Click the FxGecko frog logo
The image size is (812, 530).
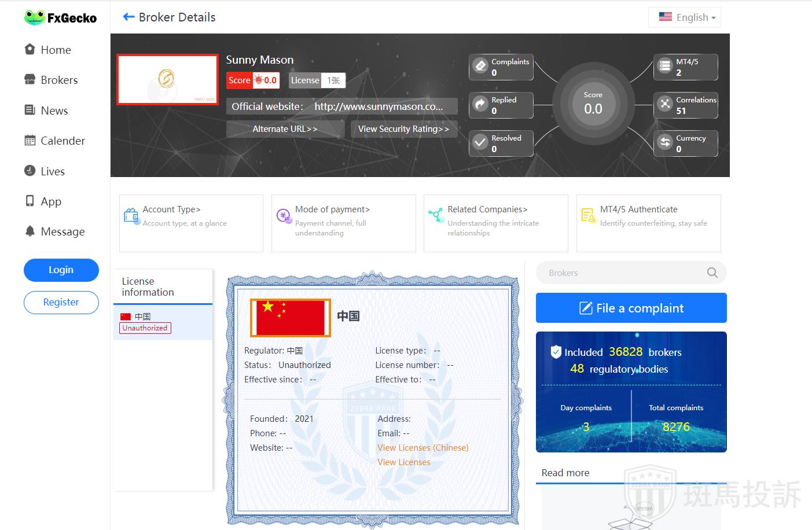click(x=35, y=18)
